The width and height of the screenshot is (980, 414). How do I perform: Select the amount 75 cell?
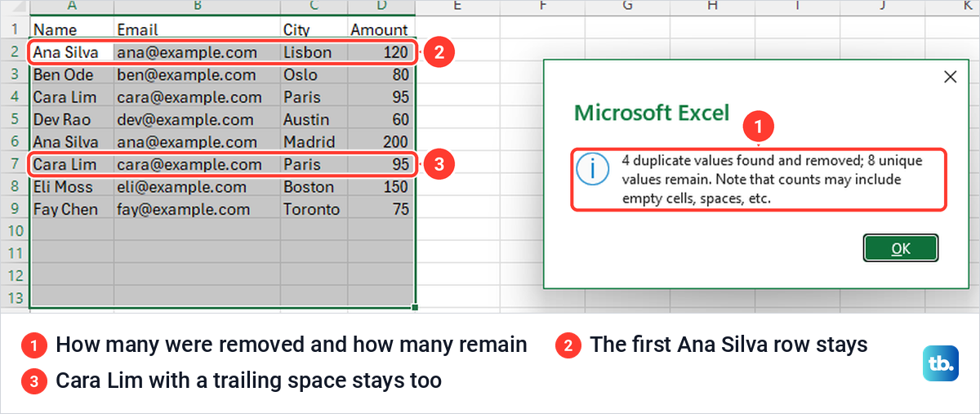pyautogui.click(x=381, y=209)
